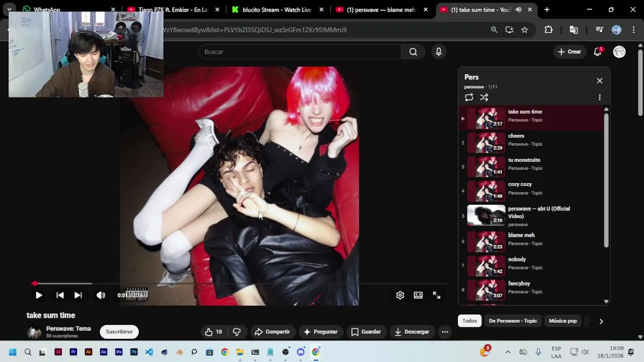
Task: Open the Chrome extensions puzzle icon
Action: (548, 30)
